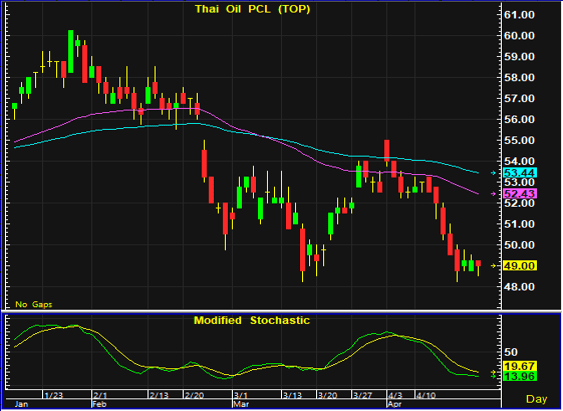The image size is (563, 411).
Task: Click the magenta arrow beside 52.43
Action: coord(493,194)
